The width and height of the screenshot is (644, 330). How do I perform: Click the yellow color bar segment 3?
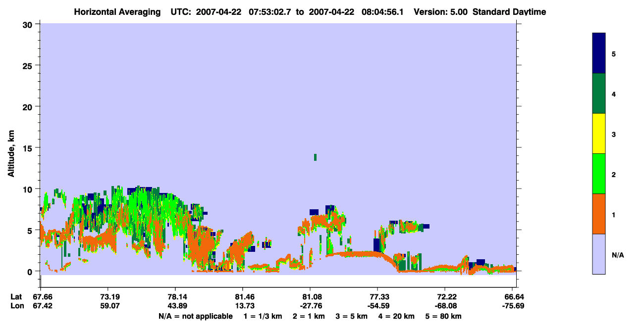click(599, 134)
